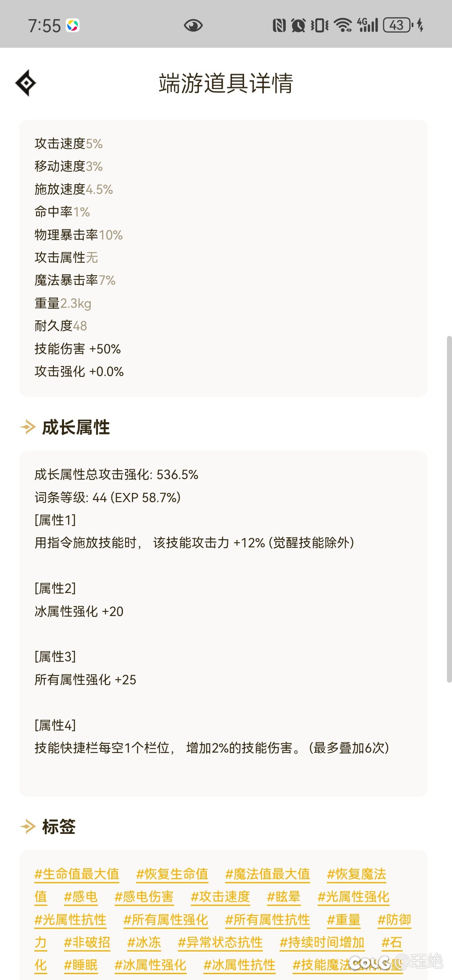Image resolution: width=452 pixels, height=980 pixels.
Task: Tap the colorful app icon beside the clock
Action: click(73, 26)
